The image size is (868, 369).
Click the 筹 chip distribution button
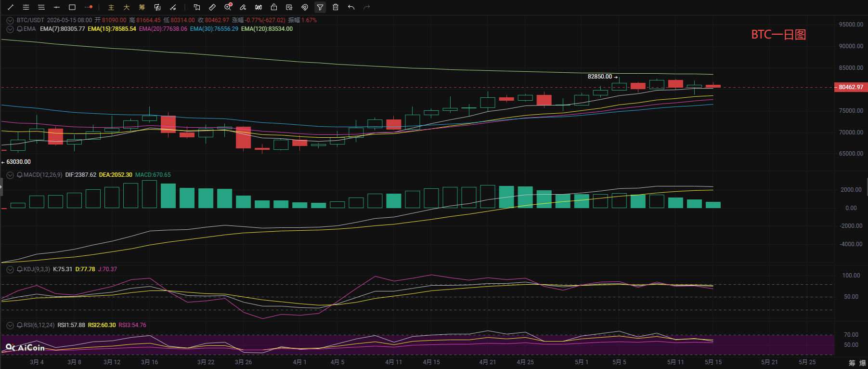click(142, 7)
